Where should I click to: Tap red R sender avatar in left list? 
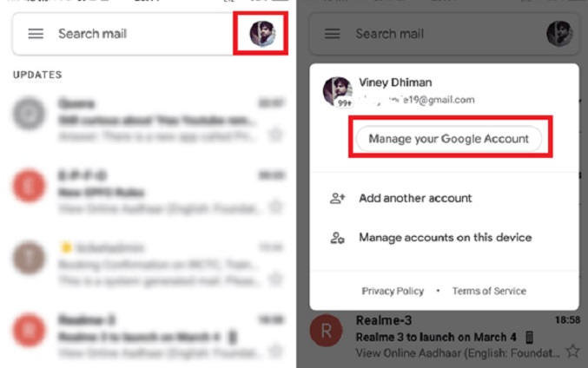[x=29, y=330]
